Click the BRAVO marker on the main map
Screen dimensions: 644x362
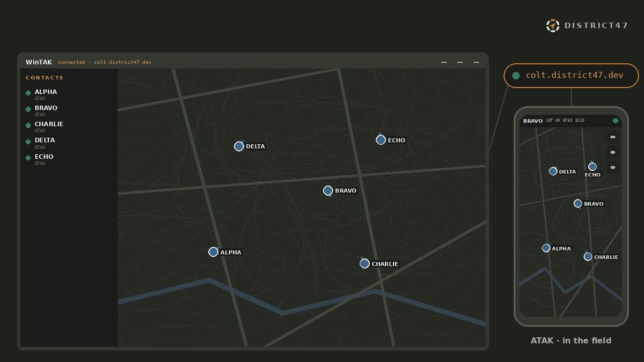coord(328,190)
